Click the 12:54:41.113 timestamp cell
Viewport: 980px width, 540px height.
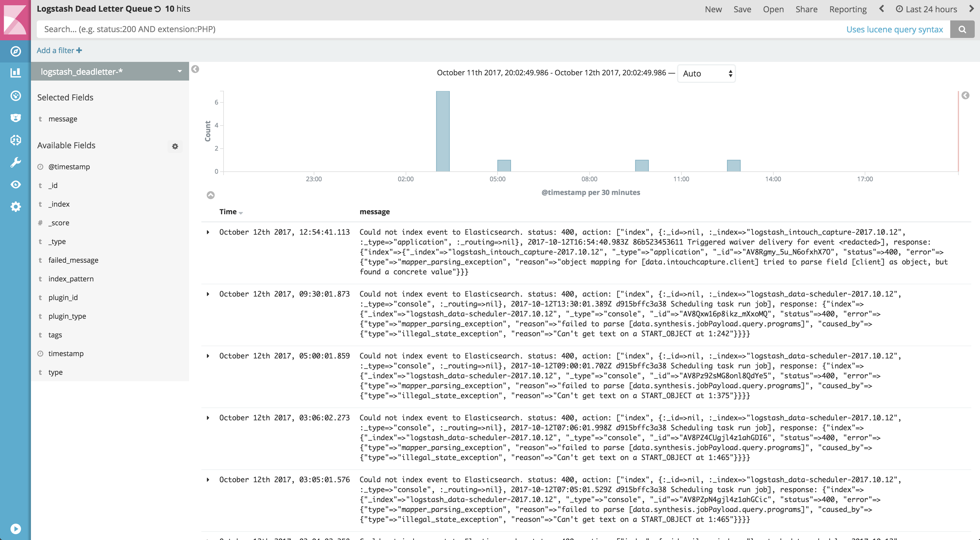point(285,232)
